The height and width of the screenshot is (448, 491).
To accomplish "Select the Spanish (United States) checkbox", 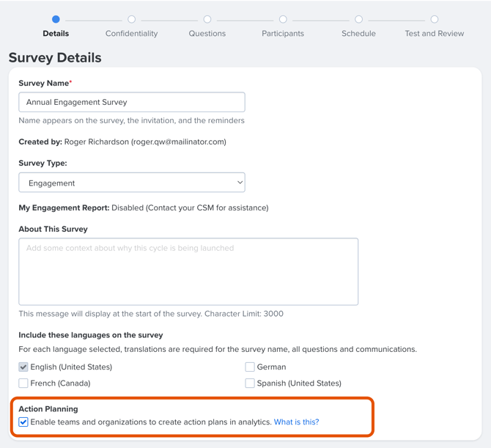I will click(250, 383).
